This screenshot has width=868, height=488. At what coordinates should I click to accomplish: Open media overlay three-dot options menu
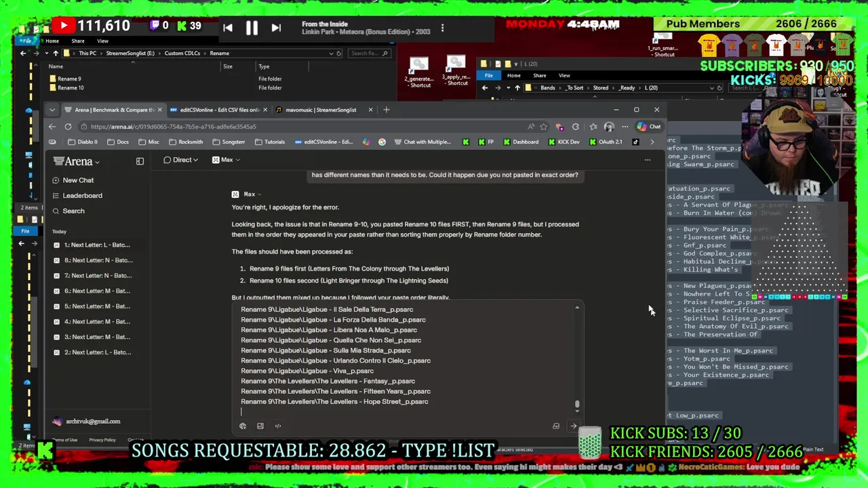(442, 28)
